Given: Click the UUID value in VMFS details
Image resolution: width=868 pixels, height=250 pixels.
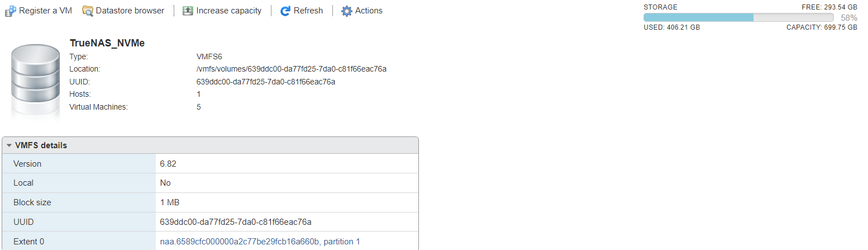Looking at the screenshot, I should (235, 222).
